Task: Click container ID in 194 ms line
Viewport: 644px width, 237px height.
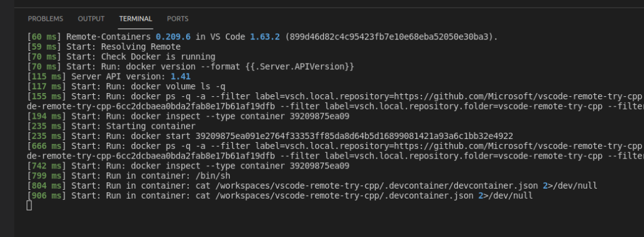Action: [319, 116]
